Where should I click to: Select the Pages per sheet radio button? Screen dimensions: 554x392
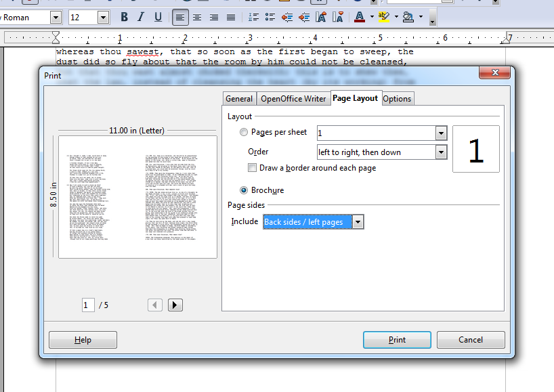click(244, 132)
